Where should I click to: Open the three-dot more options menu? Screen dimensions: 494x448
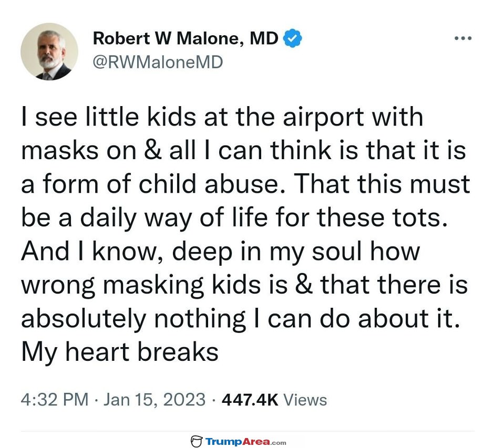463,38
